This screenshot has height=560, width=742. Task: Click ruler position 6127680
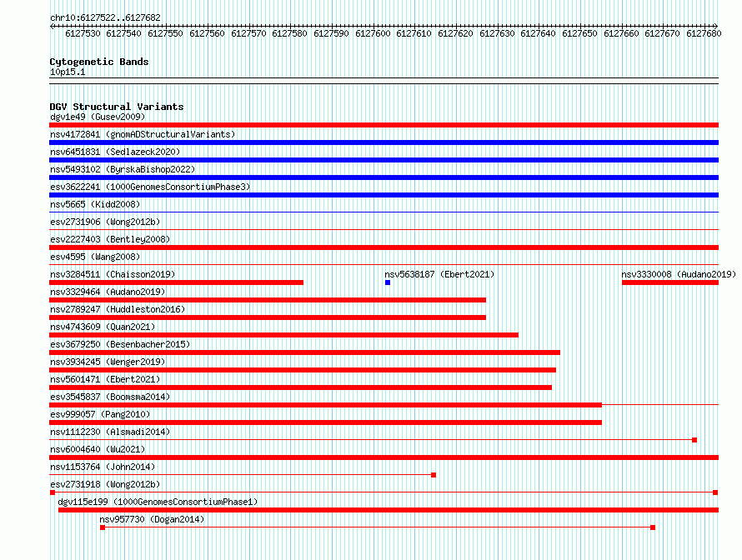pos(704,33)
